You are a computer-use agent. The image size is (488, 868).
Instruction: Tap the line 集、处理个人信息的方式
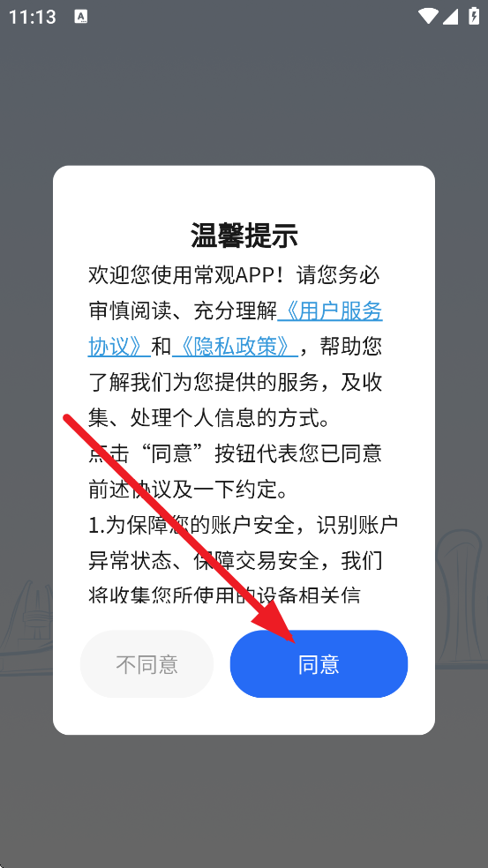coord(209,418)
